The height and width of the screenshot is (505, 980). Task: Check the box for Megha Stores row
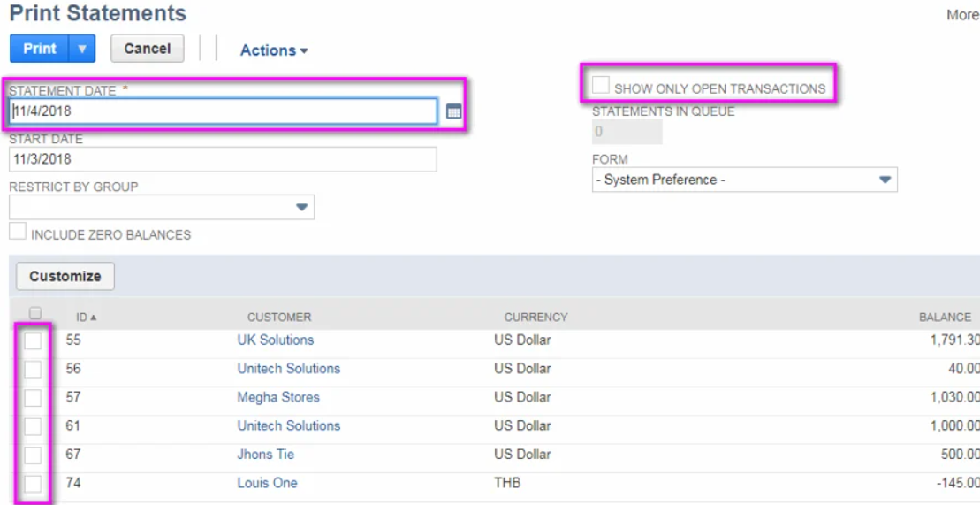pos(33,398)
